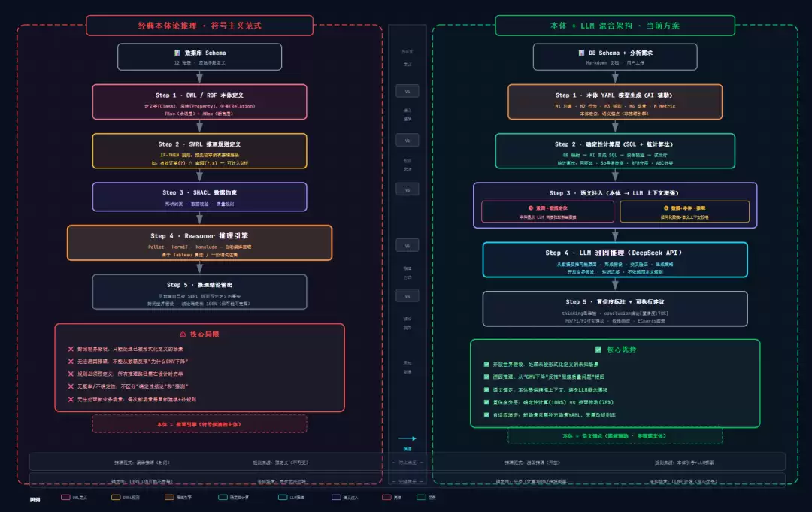
Task: Select the 本体 + LLM 混合架构 header
Action: click(x=615, y=26)
